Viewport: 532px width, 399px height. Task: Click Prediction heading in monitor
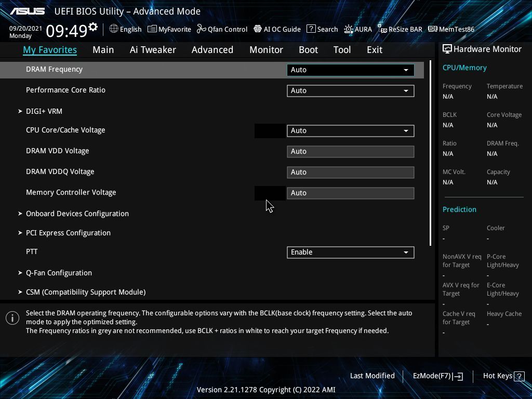(x=459, y=209)
